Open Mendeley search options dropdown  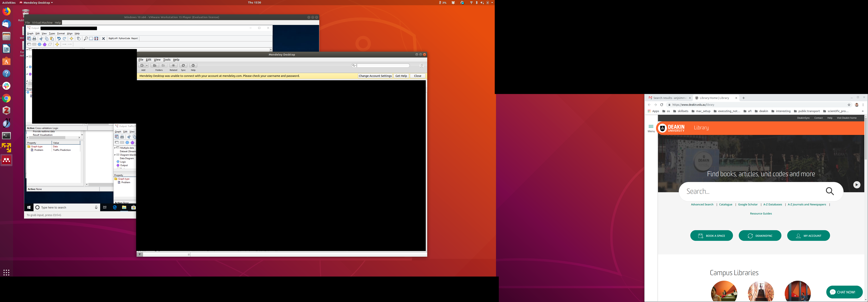(x=354, y=66)
